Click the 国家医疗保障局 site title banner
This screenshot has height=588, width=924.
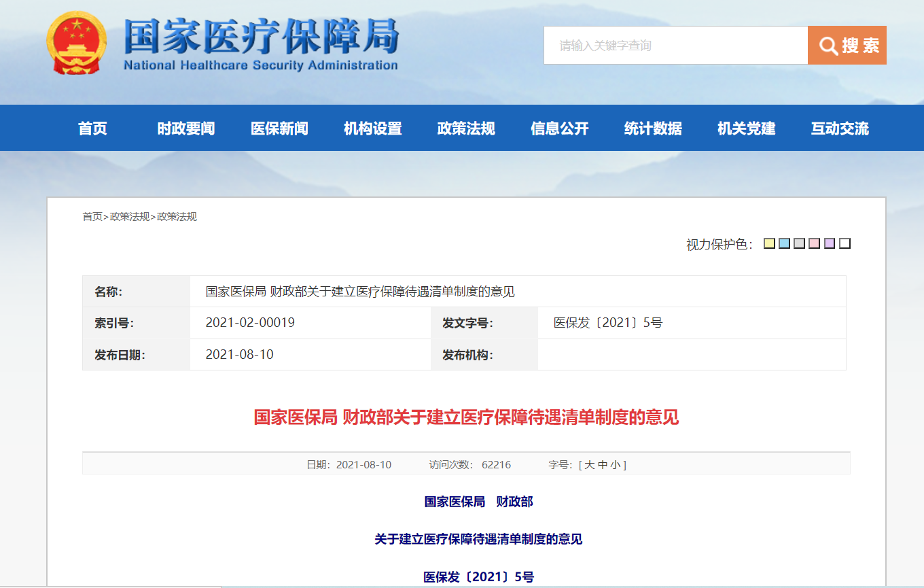point(261,44)
